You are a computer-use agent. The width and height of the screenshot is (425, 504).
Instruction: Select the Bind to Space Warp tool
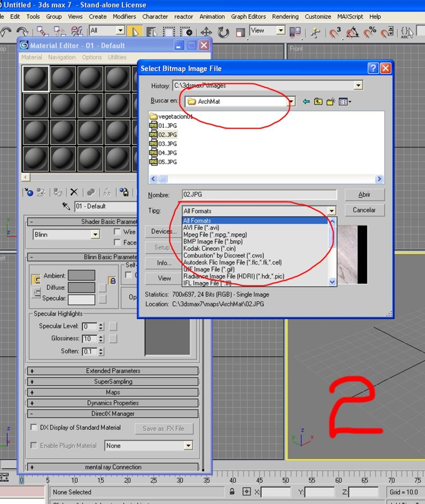click(77, 31)
